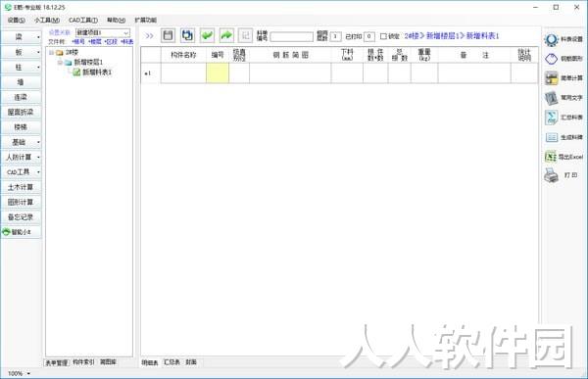588x379 pixels.
Task: Open 钢筋图形 diamond shape icon
Action: pos(551,59)
